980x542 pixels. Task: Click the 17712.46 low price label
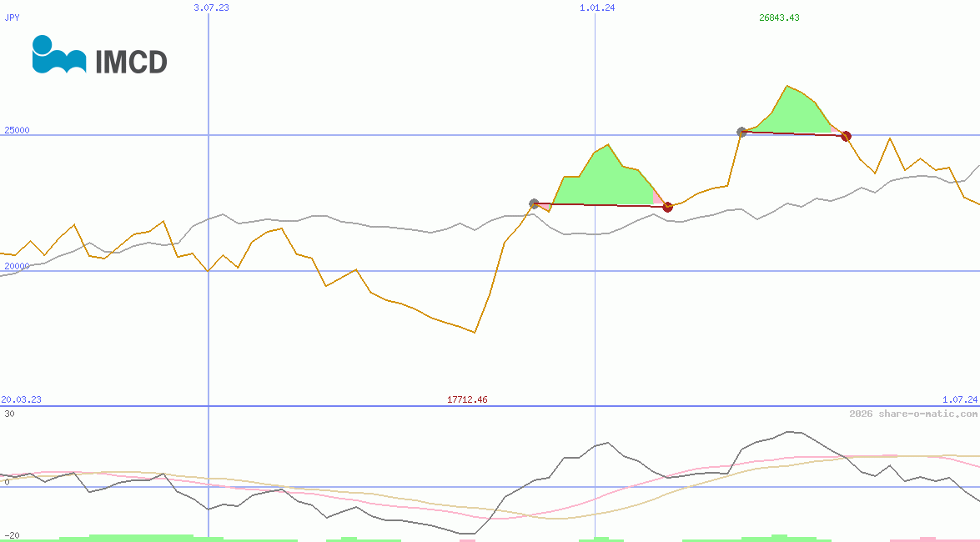click(467, 399)
